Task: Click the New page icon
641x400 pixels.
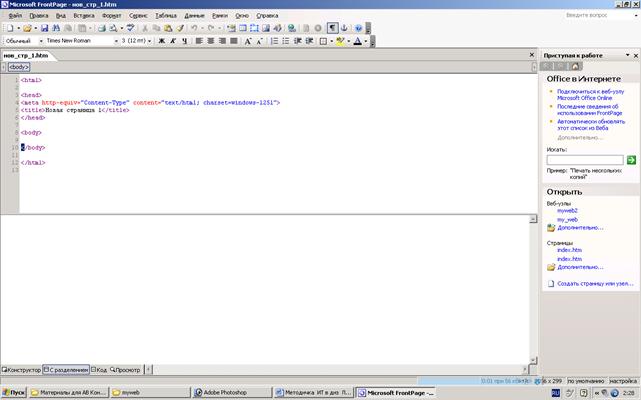Action: click(x=10, y=28)
